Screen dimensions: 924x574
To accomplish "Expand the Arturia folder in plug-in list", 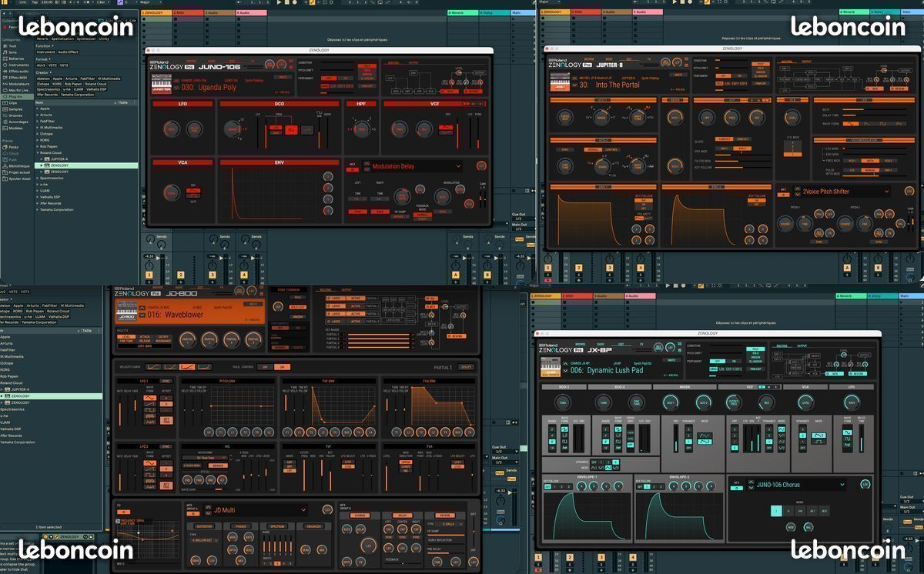I will click(x=37, y=115).
